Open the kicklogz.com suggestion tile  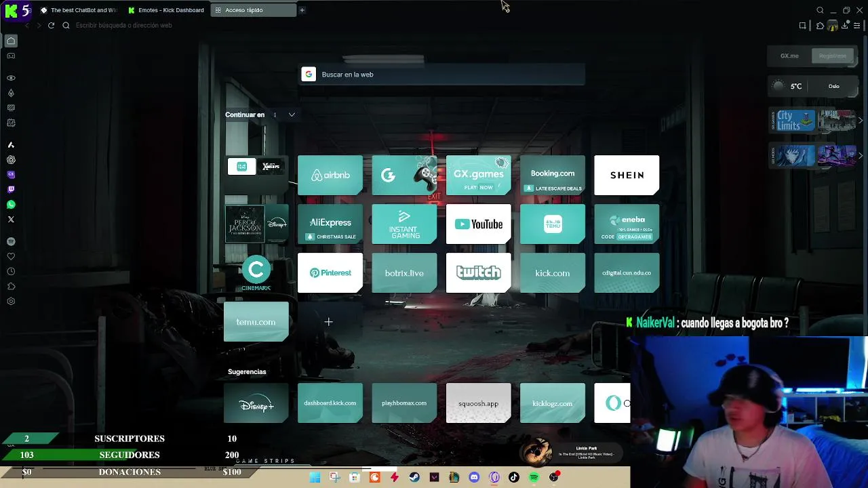coord(553,403)
